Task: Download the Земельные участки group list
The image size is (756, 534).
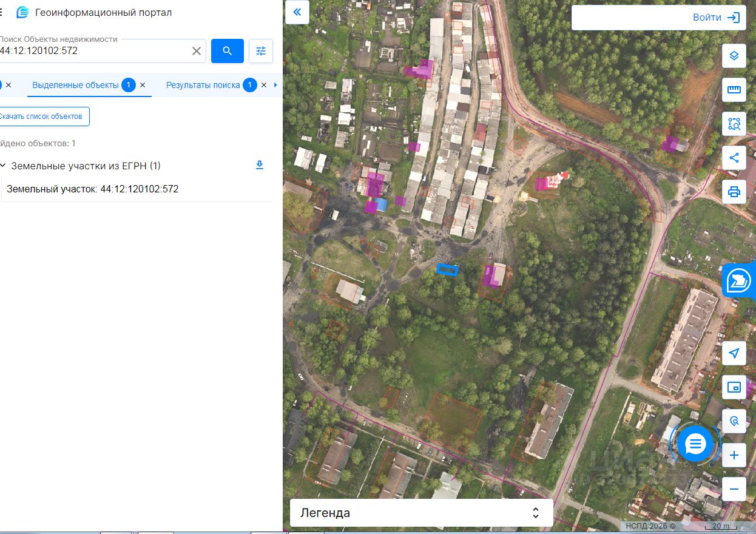Action: pyautogui.click(x=260, y=165)
